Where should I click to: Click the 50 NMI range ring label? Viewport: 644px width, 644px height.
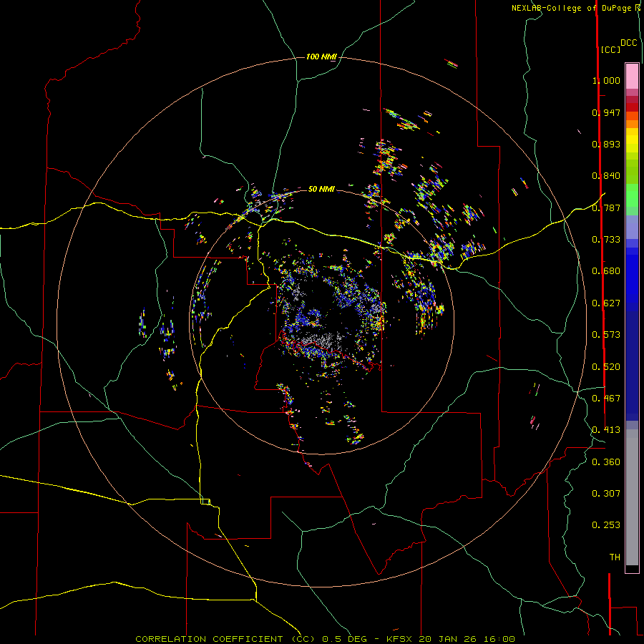click(321, 189)
